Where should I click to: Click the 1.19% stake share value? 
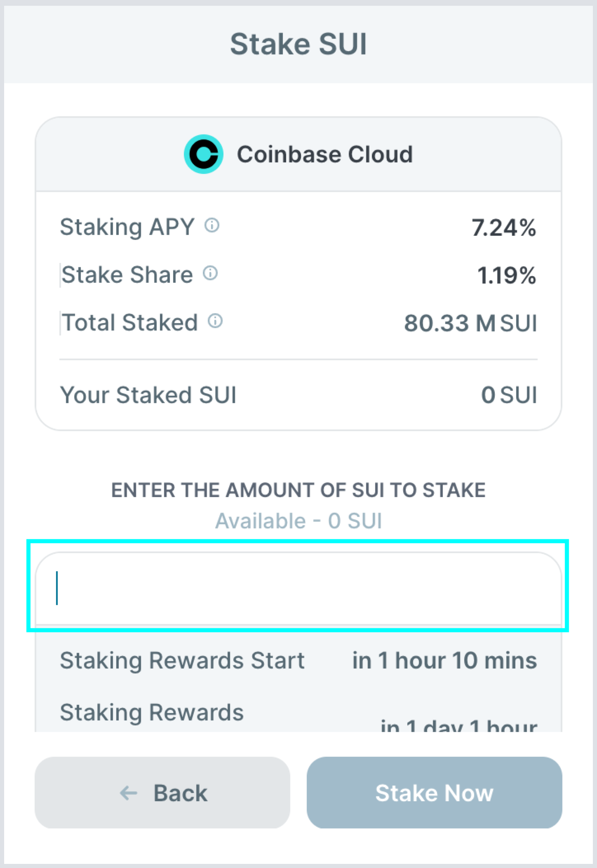(x=506, y=275)
